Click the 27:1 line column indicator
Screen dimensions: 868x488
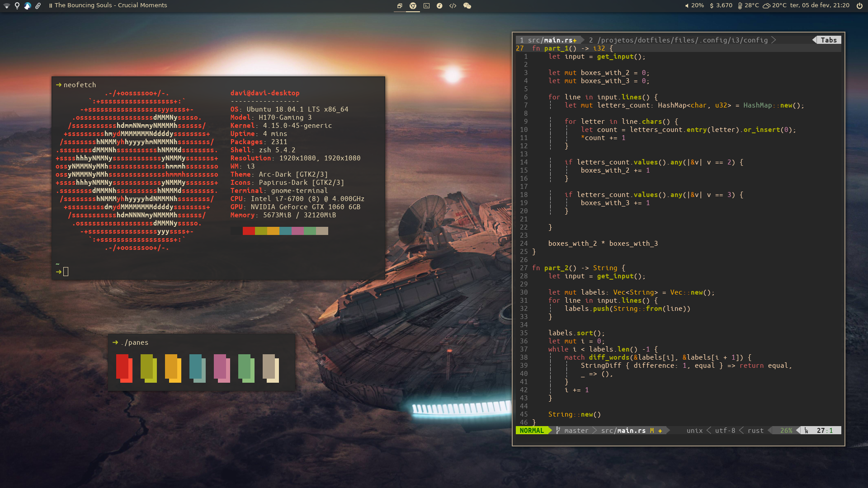tap(825, 431)
